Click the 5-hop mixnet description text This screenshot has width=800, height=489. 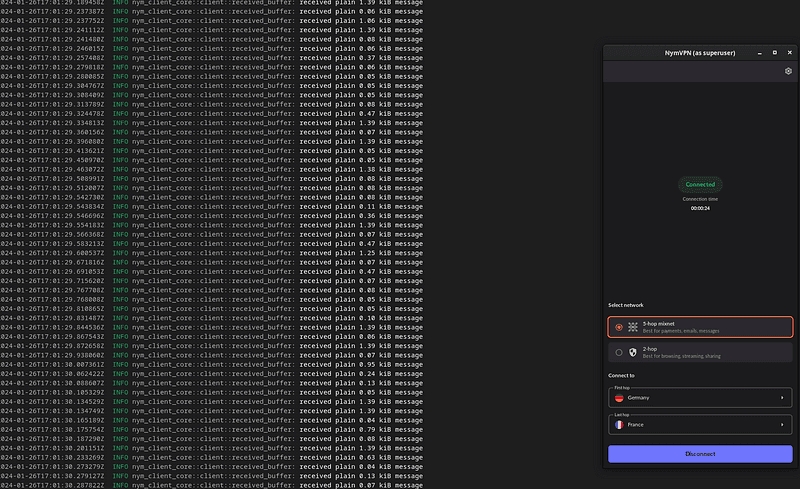click(x=680, y=331)
